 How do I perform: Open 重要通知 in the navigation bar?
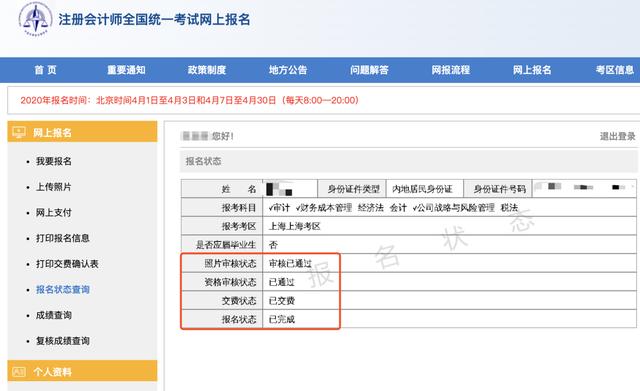tap(126, 70)
